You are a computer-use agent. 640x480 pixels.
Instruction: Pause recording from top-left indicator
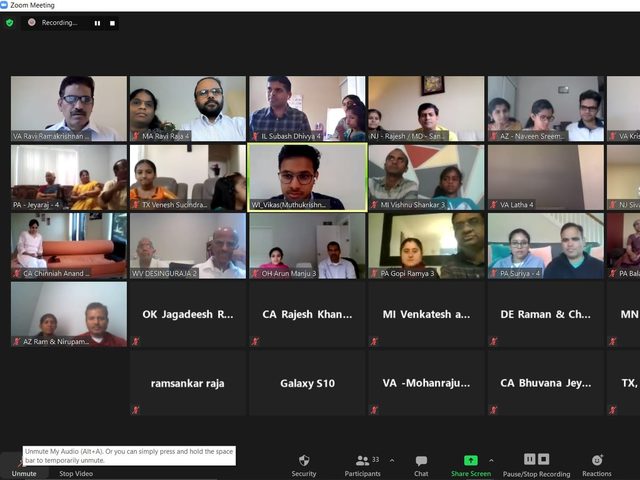(97, 23)
